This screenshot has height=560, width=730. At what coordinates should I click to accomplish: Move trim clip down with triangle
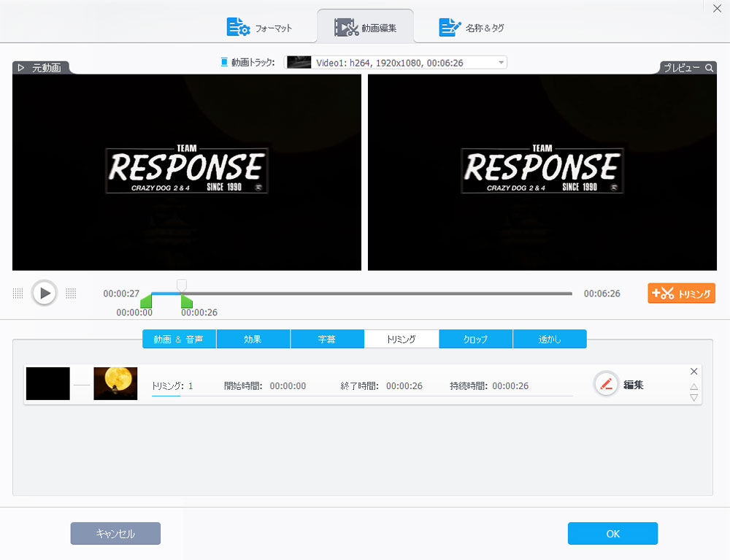point(693,397)
